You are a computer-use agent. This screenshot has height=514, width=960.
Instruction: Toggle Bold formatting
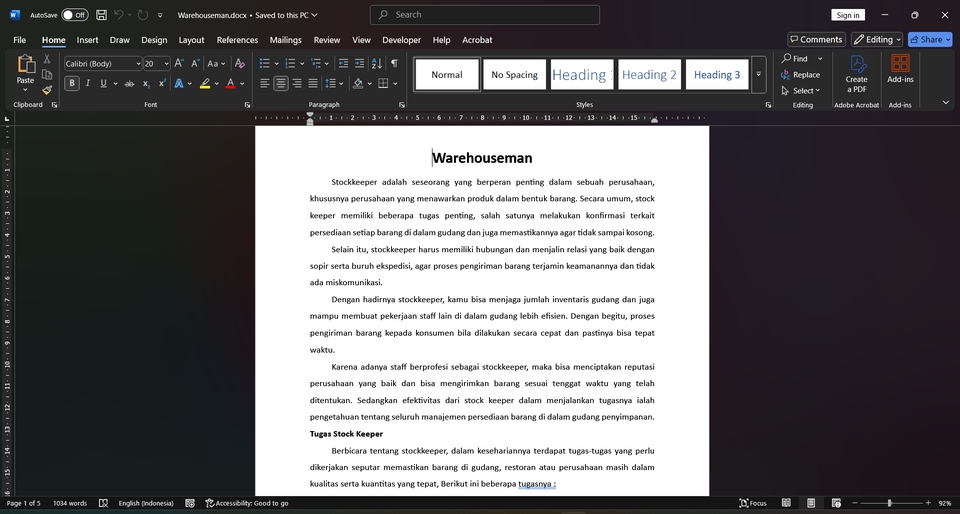[72, 83]
